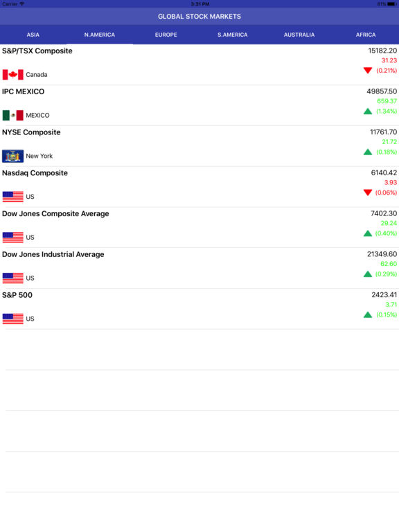The image size is (399, 532).
Task: Switch to the ASIA tab
Action: (x=33, y=35)
